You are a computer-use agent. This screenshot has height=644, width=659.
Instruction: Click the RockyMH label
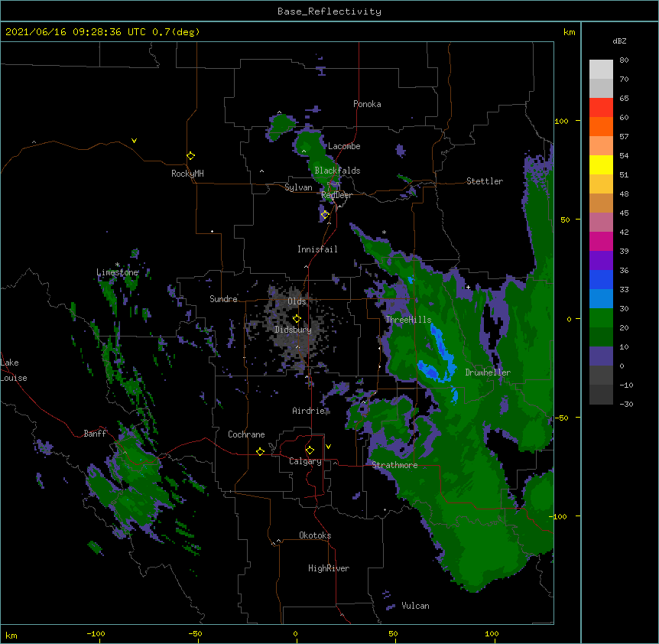187,174
